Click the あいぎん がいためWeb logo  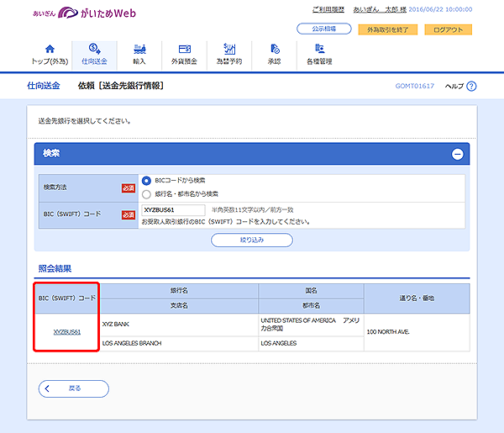click(84, 13)
